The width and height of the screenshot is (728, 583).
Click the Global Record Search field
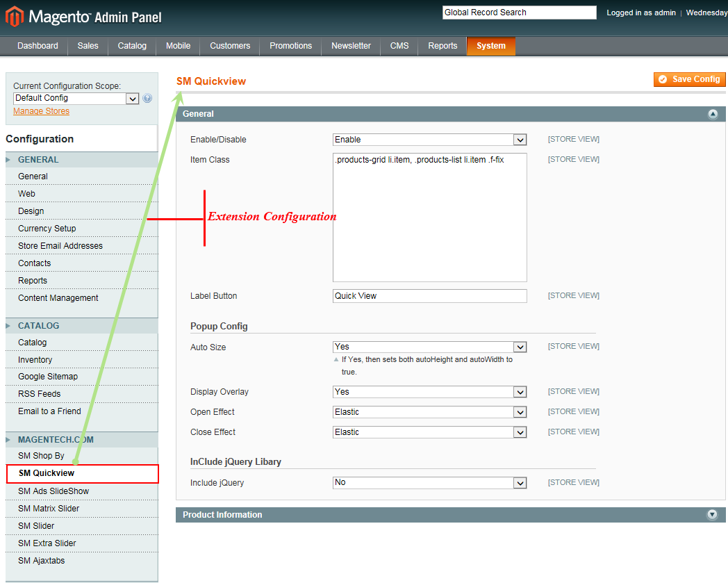click(x=519, y=13)
